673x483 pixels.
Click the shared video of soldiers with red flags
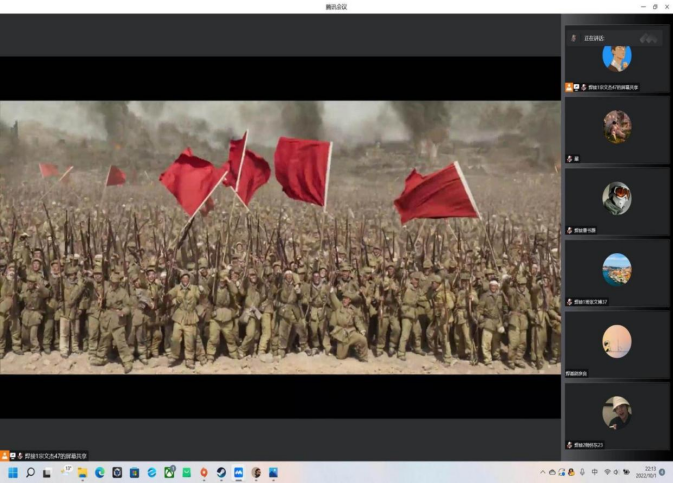[x=280, y=237]
